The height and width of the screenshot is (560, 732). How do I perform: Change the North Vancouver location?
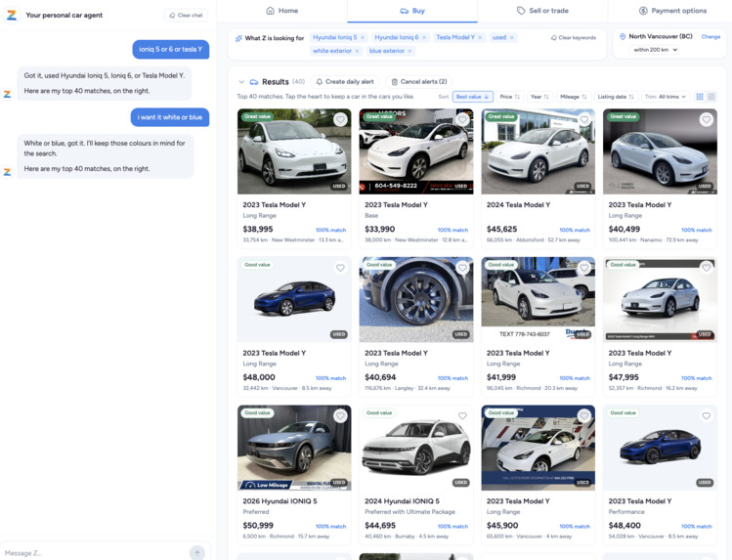click(710, 36)
